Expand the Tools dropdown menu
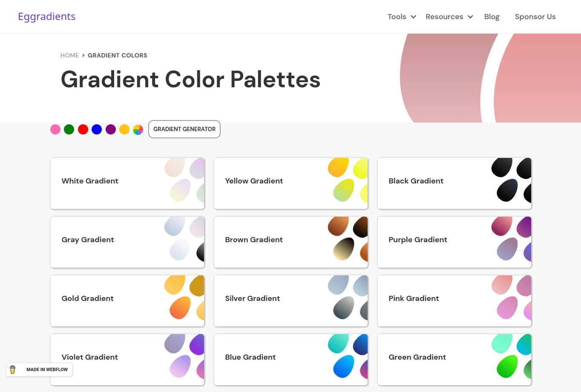 pyautogui.click(x=401, y=17)
